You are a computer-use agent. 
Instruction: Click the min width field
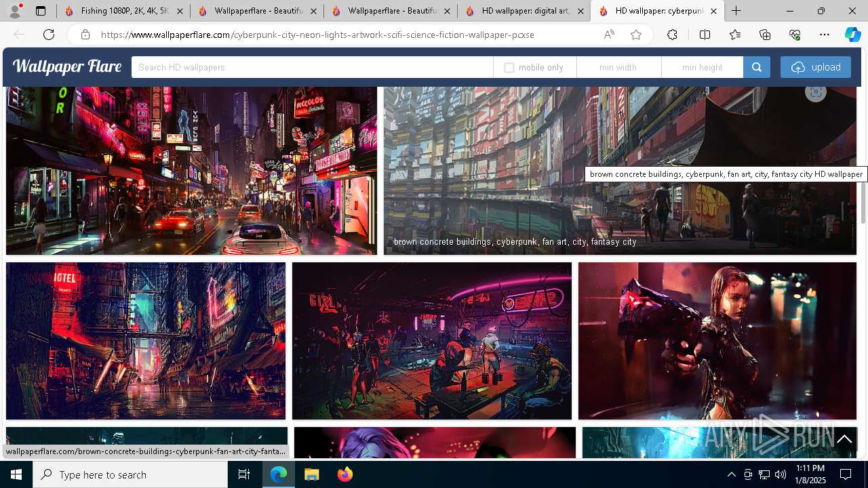tap(618, 67)
